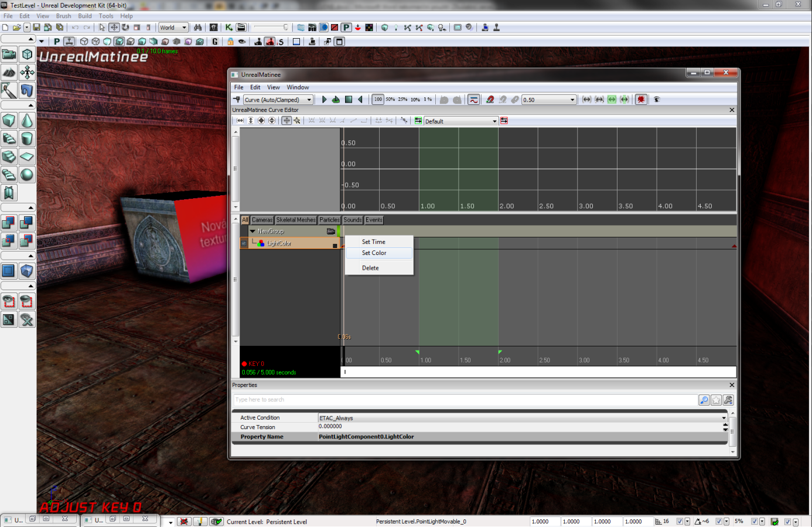Choose the Sphere brush builder
812x527 pixels.
coord(27,175)
